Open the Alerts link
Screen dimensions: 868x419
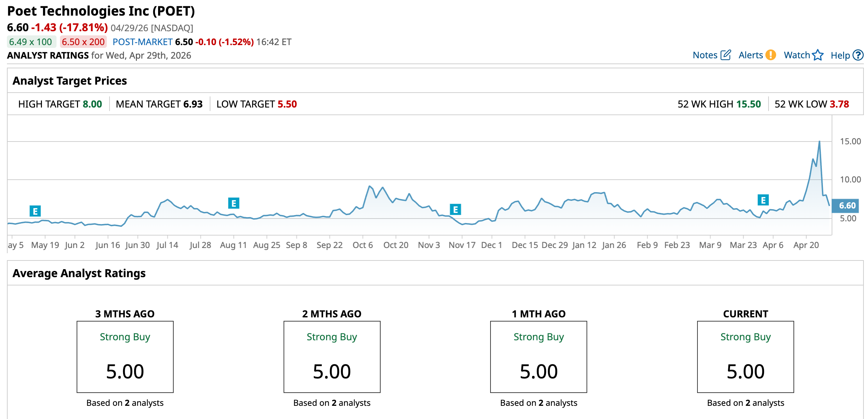click(750, 55)
